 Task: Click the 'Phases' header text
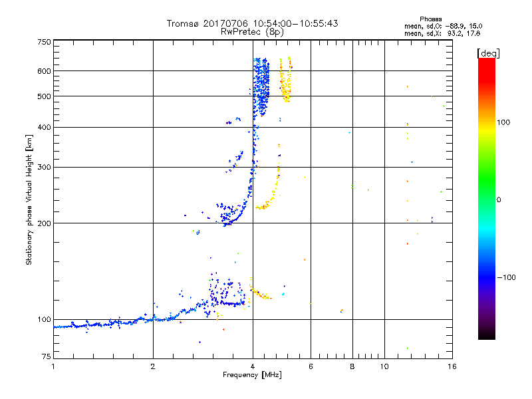click(430, 19)
